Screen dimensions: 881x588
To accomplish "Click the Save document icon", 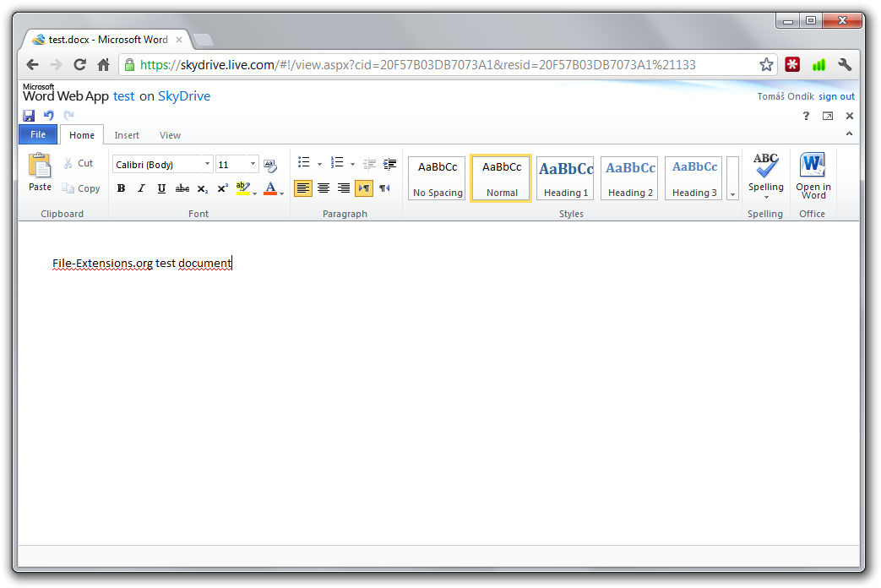I will pyautogui.click(x=30, y=116).
